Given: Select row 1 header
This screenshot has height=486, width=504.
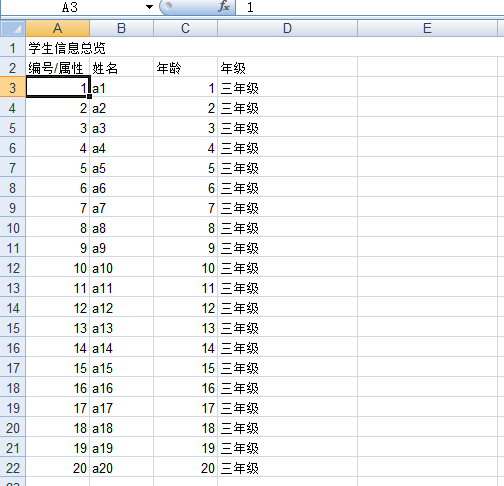Looking at the screenshot, I should [x=13, y=48].
